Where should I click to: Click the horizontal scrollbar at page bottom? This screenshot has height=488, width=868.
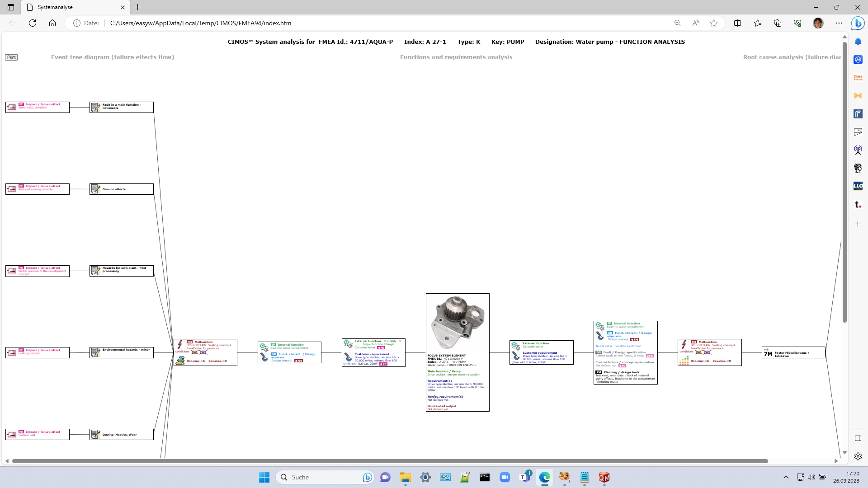point(390,461)
